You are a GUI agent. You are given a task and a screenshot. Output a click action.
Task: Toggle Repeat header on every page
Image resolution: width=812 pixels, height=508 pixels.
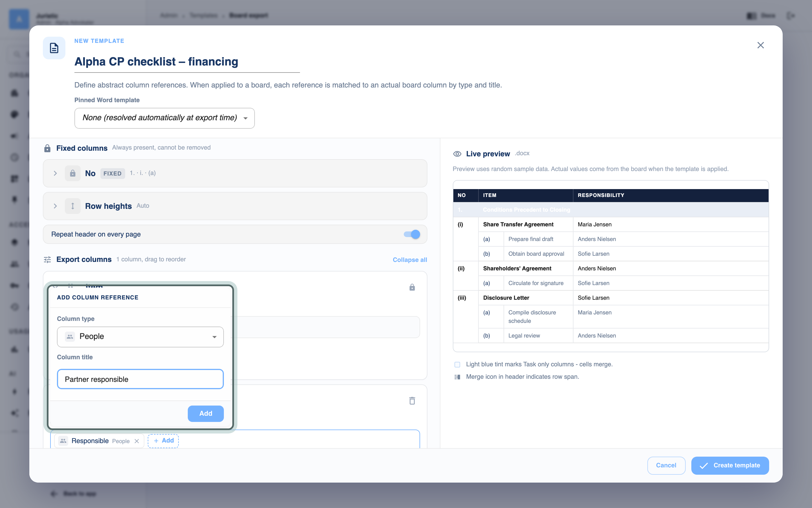click(x=412, y=234)
